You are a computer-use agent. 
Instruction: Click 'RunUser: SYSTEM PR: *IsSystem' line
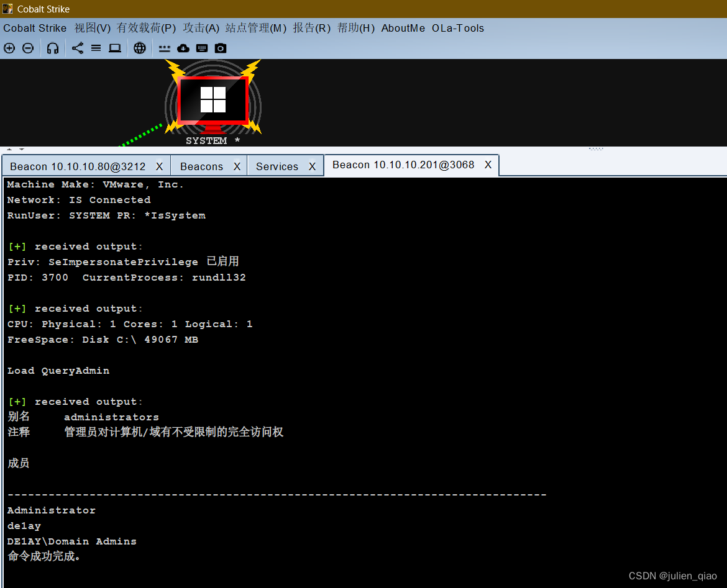[106, 215]
